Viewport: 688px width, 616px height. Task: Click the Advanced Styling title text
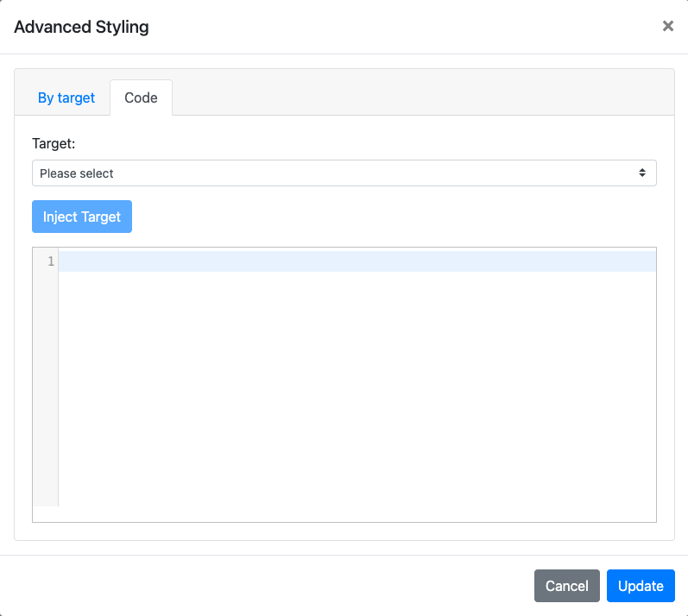[x=81, y=27]
